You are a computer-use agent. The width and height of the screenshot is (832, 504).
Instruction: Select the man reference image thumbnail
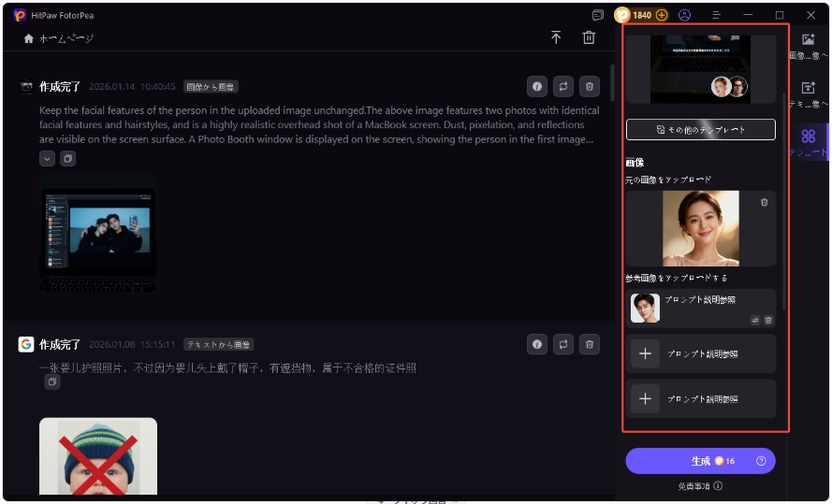coord(645,308)
